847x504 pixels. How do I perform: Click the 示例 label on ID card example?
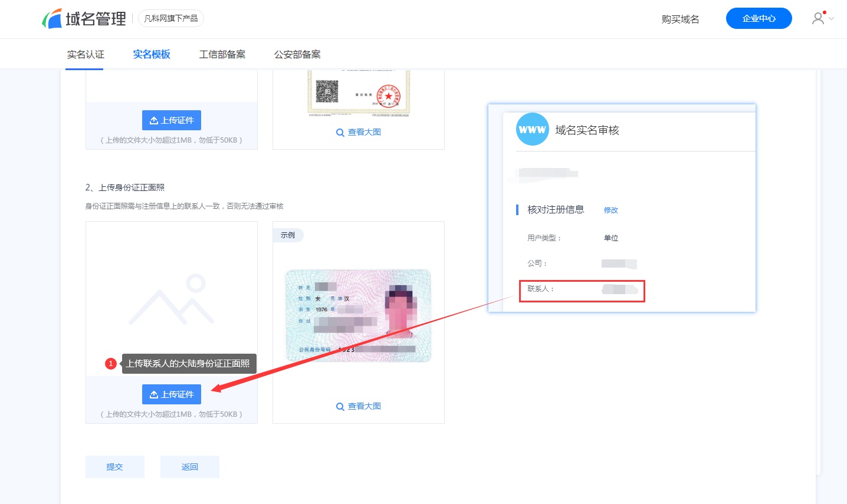pos(288,235)
